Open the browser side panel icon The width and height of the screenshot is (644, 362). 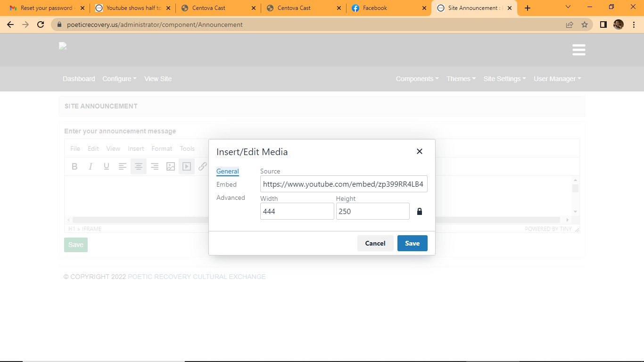603,25
